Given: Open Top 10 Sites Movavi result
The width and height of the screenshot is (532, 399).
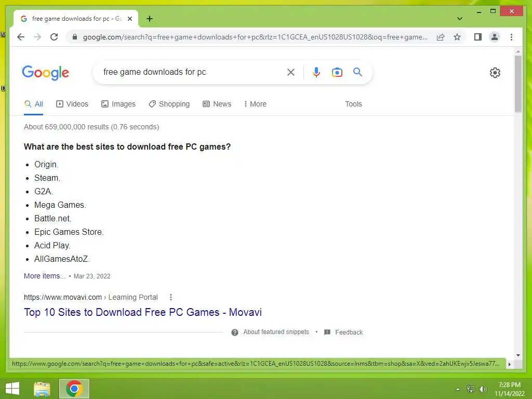Looking at the screenshot, I should pos(143,312).
